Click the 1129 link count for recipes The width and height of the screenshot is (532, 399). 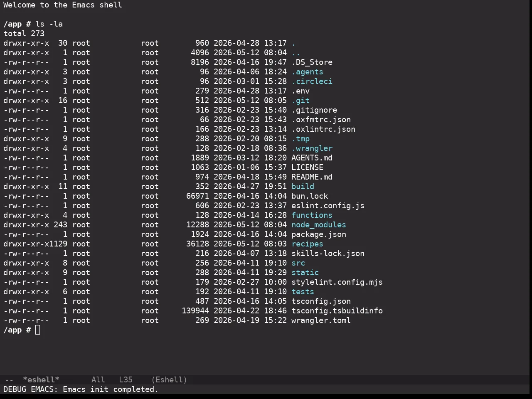[58, 244]
